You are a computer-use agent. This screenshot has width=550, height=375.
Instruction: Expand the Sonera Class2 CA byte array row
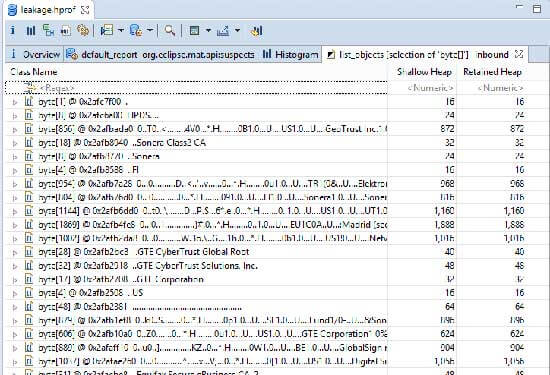point(15,143)
